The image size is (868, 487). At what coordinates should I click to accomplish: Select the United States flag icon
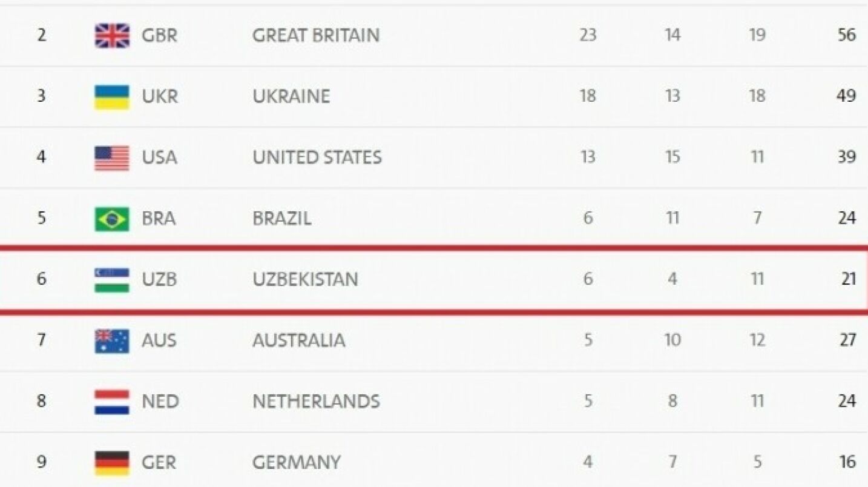point(112,157)
